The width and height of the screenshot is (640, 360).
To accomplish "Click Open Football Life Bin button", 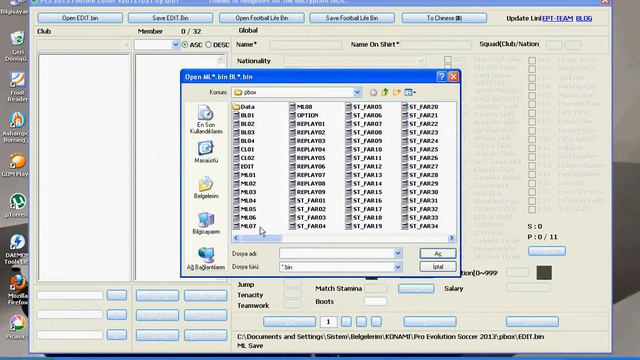I will [x=262, y=18].
